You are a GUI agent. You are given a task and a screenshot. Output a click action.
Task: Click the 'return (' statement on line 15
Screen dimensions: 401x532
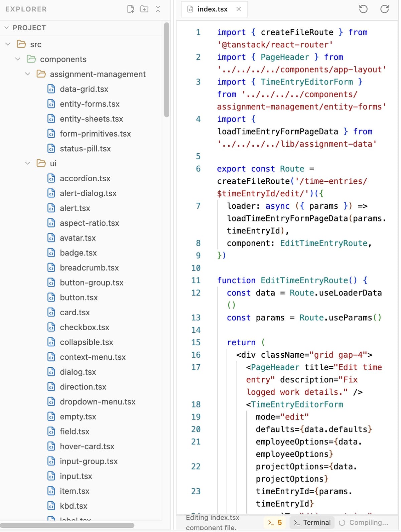(x=246, y=342)
